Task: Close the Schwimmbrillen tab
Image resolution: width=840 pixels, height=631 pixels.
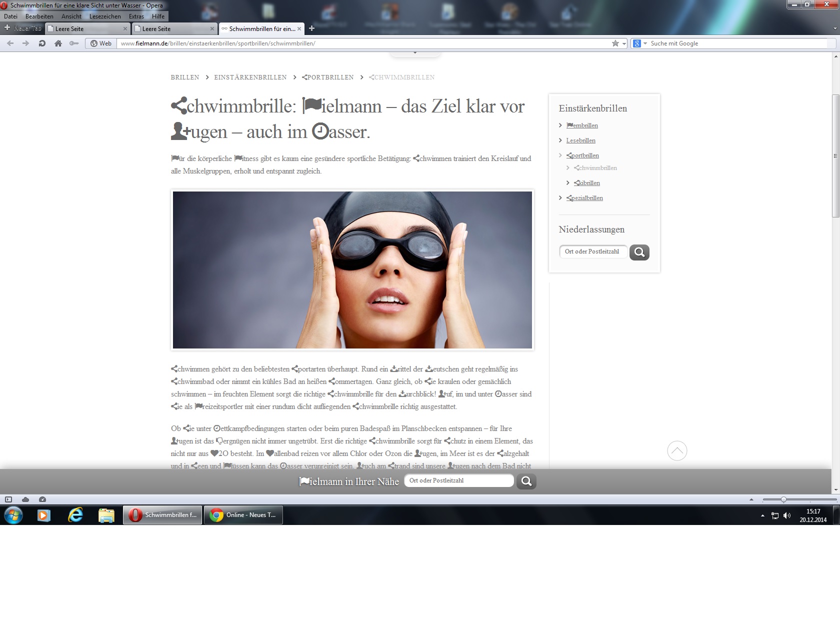Action: click(299, 29)
